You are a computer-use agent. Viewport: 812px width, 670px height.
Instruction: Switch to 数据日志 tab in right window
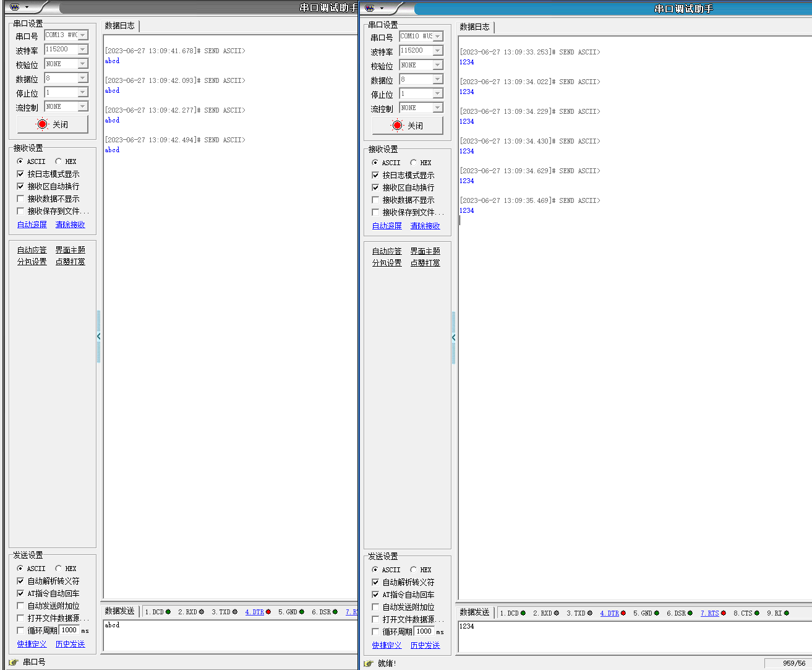pyautogui.click(x=475, y=27)
